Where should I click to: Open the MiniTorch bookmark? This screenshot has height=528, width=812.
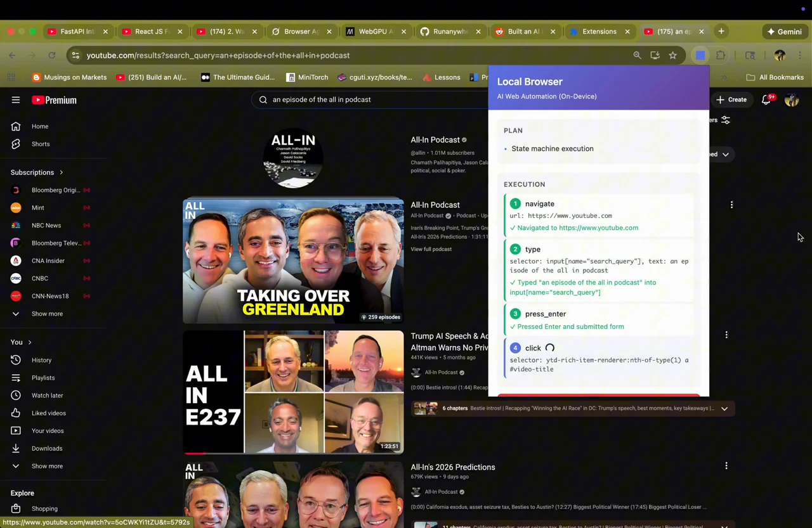click(307, 77)
